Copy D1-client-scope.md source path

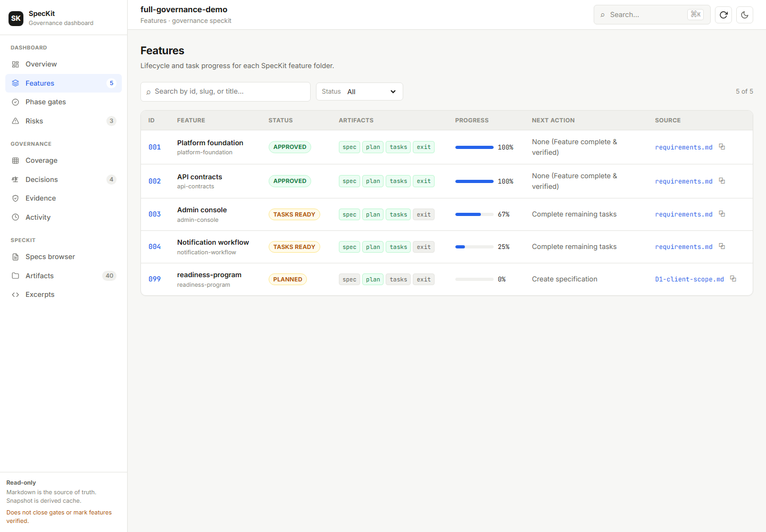tap(733, 279)
